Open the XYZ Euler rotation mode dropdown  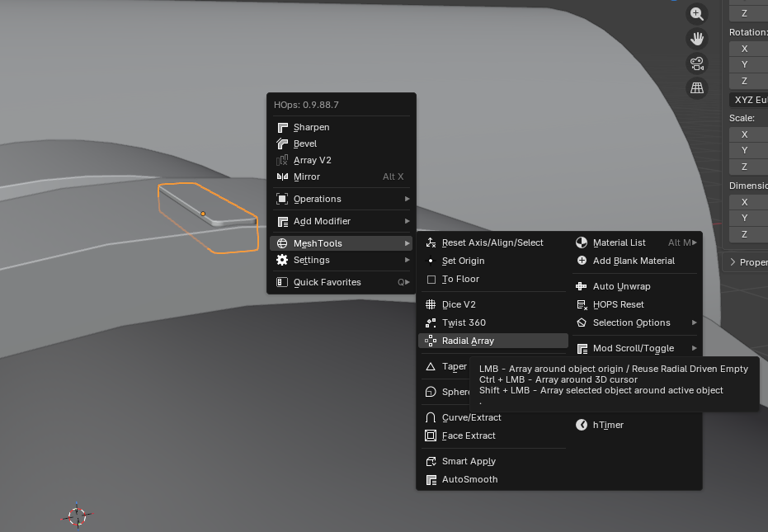click(x=749, y=100)
